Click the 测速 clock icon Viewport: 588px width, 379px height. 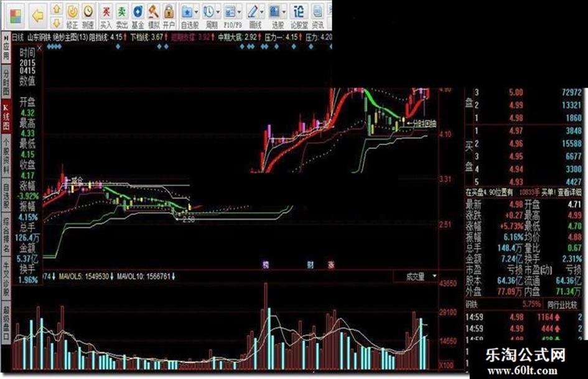(88, 17)
